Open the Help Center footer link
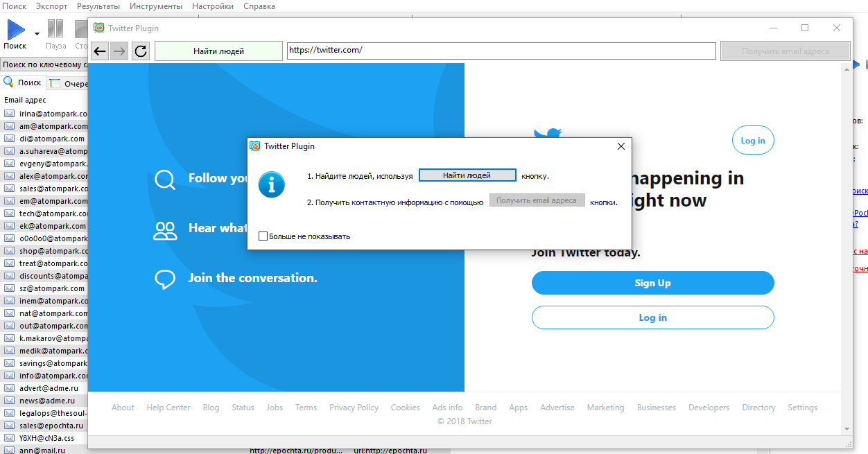868x454 pixels. 168,408
